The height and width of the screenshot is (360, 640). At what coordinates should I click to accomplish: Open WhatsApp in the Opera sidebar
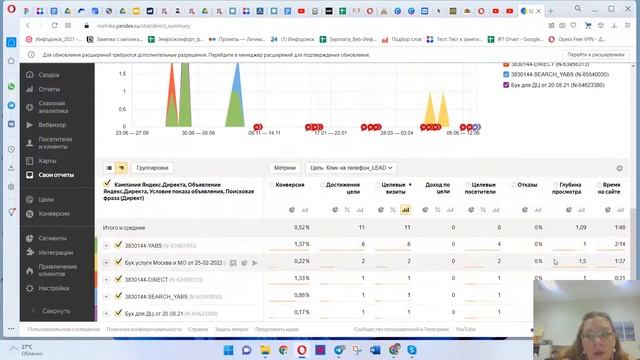click(11, 87)
